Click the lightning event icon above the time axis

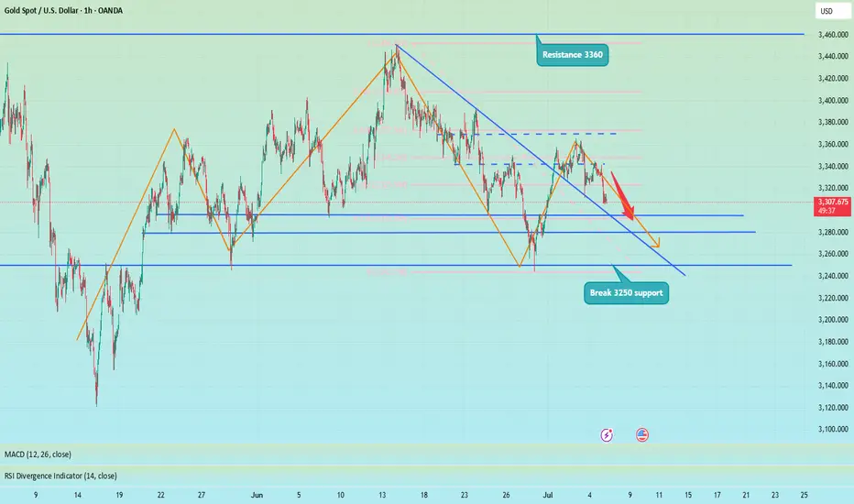(607, 434)
